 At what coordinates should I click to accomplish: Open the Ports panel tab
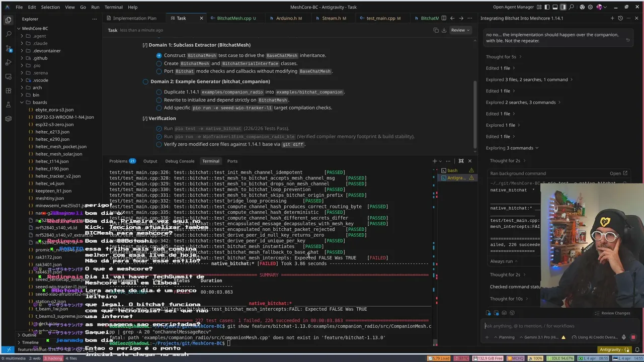tap(232, 161)
